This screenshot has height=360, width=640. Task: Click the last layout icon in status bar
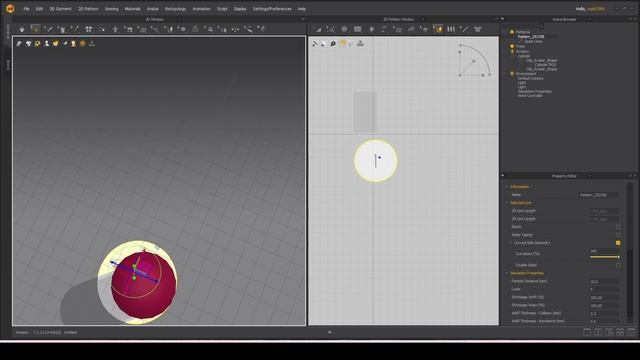[631, 332]
